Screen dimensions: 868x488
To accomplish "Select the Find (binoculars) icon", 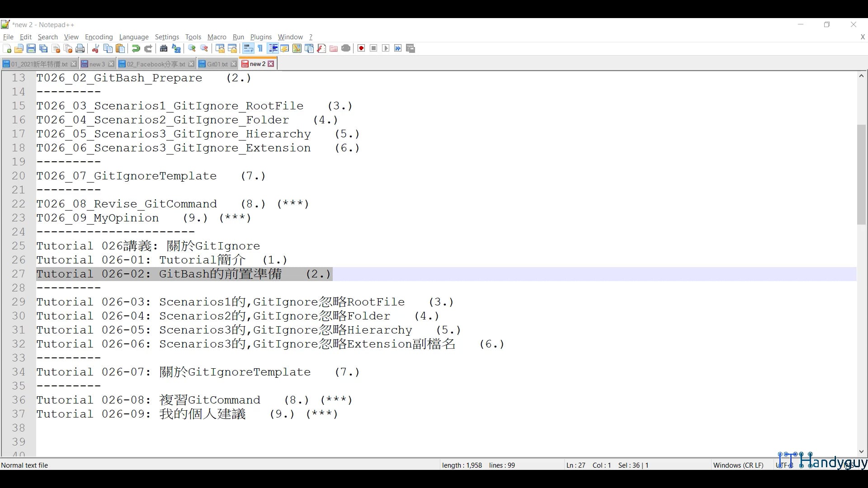I will pyautogui.click(x=163, y=48).
